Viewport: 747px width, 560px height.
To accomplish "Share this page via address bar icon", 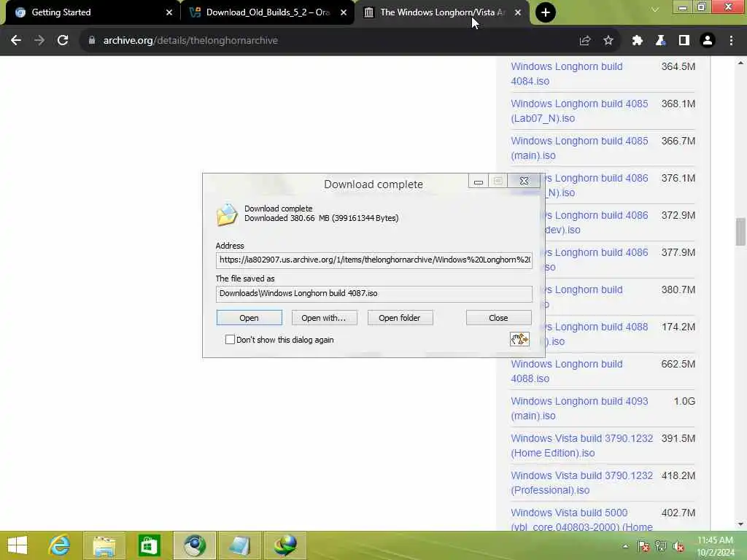I will coord(585,41).
